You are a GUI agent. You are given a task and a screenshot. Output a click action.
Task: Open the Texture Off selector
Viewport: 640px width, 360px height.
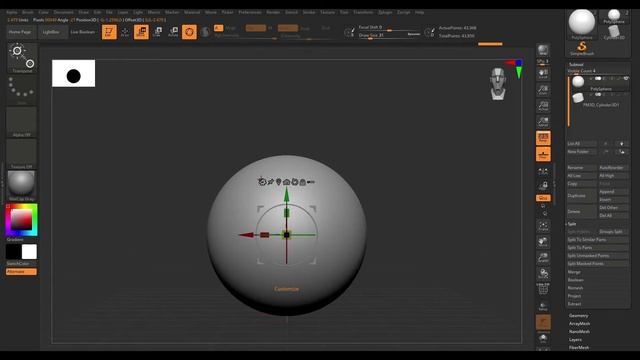point(22,154)
